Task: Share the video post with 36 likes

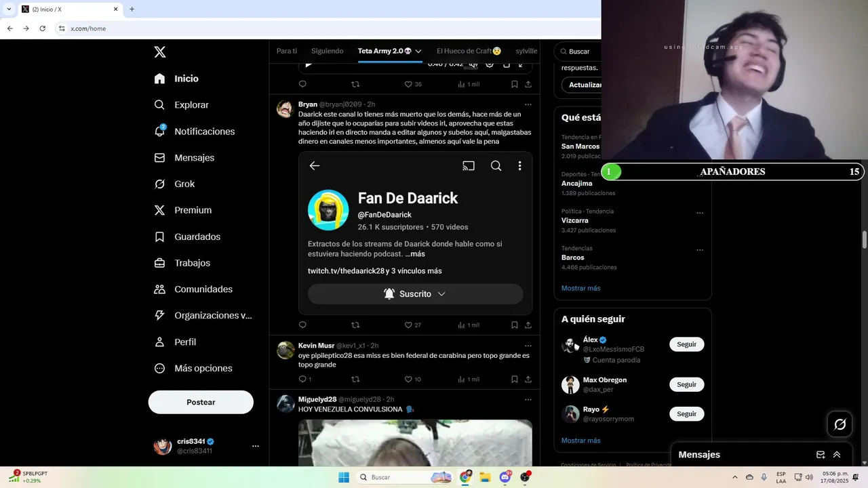Action: tap(528, 85)
